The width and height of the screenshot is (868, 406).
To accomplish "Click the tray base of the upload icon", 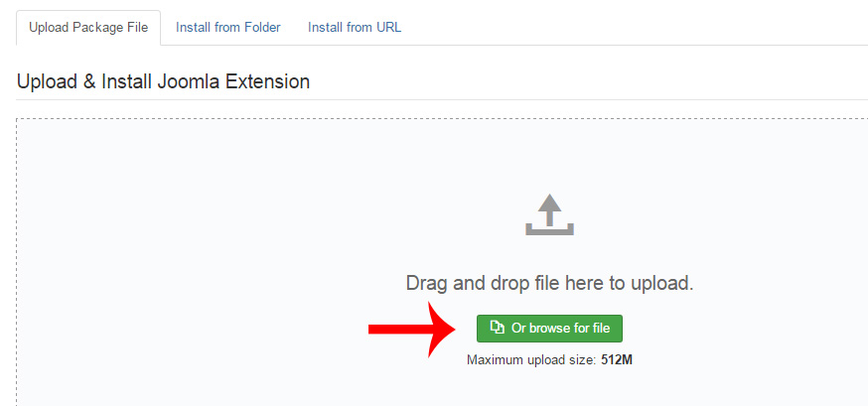I will [549, 231].
